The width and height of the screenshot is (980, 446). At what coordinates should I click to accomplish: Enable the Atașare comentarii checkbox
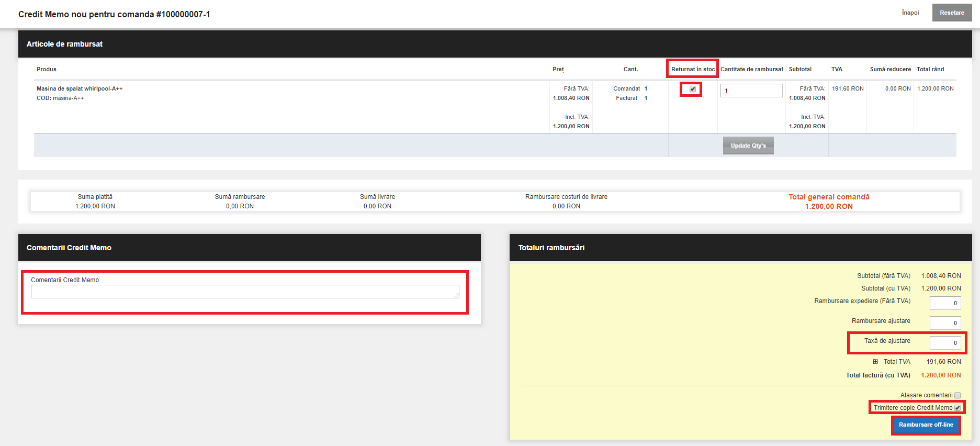[x=958, y=395]
